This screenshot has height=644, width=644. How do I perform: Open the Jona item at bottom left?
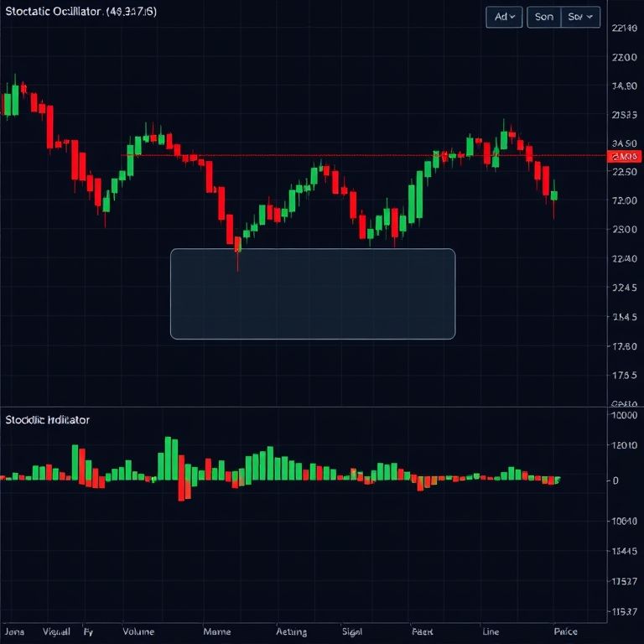coord(15,631)
